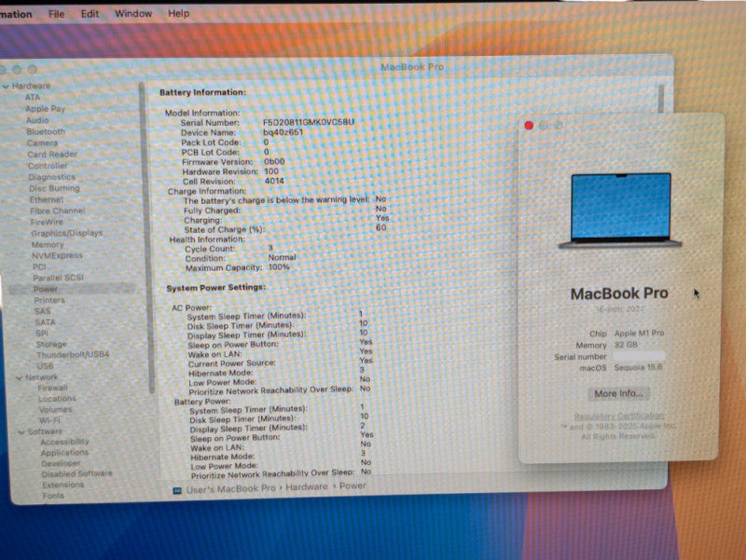Select Fibre Channel in the sidebar
Viewport: 746px width, 560px height.
click(58, 211)
